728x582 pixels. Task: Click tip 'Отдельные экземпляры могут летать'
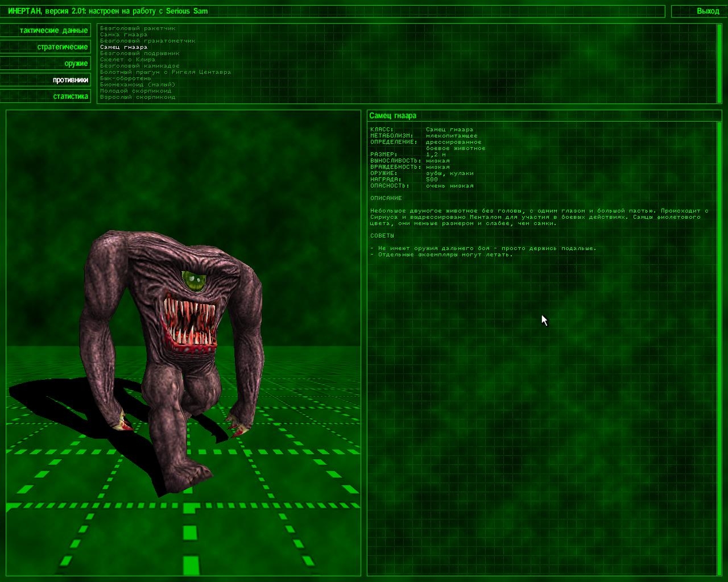click(441, 254)
